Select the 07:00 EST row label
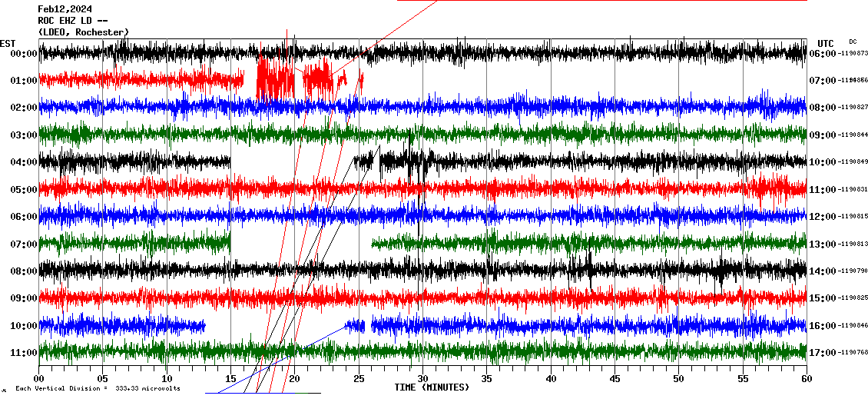 tap(23, 244)
